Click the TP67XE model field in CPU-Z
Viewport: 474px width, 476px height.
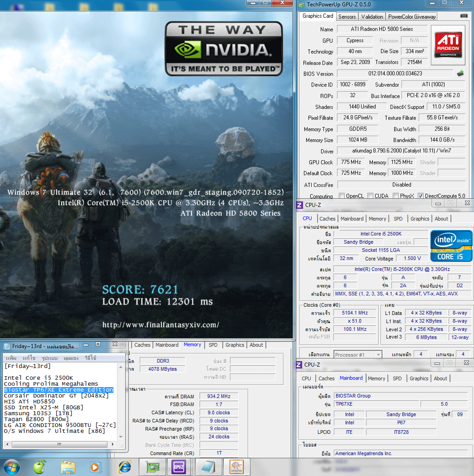coord(376,404)
